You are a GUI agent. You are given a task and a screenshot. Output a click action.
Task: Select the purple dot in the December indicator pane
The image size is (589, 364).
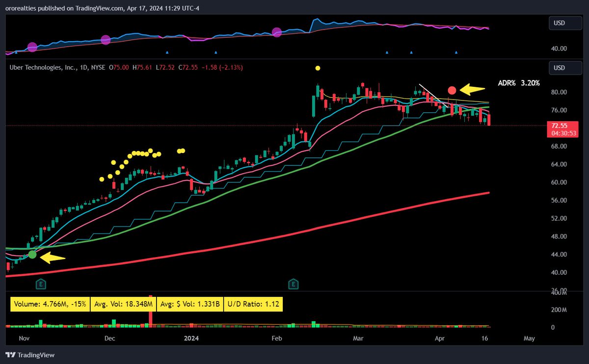tap(106, 40)
